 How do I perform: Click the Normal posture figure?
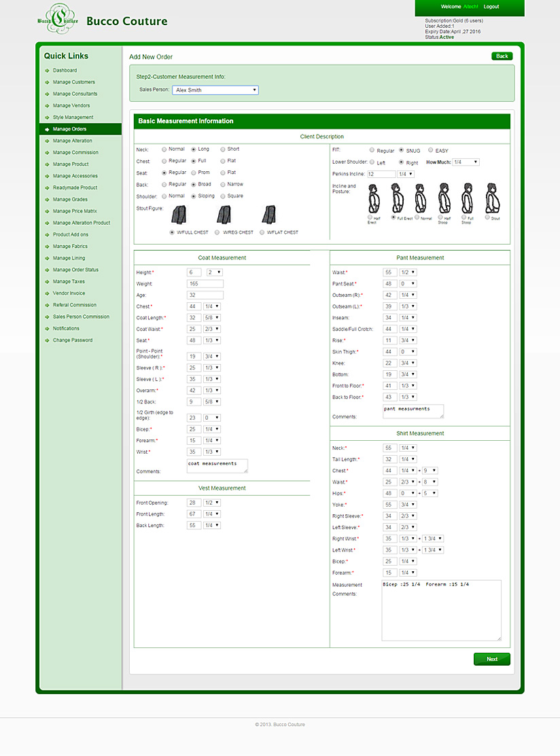coord(421,198)
